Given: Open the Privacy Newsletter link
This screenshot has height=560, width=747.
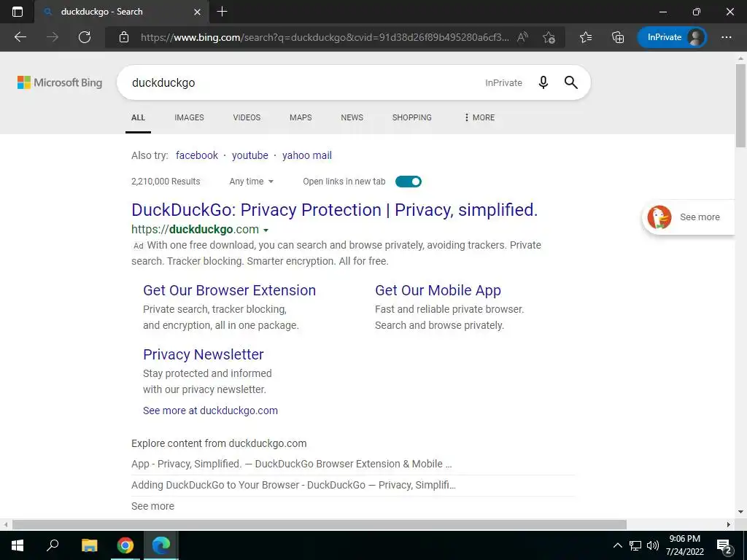Looking at the screenshot, I should coord(204,354).
